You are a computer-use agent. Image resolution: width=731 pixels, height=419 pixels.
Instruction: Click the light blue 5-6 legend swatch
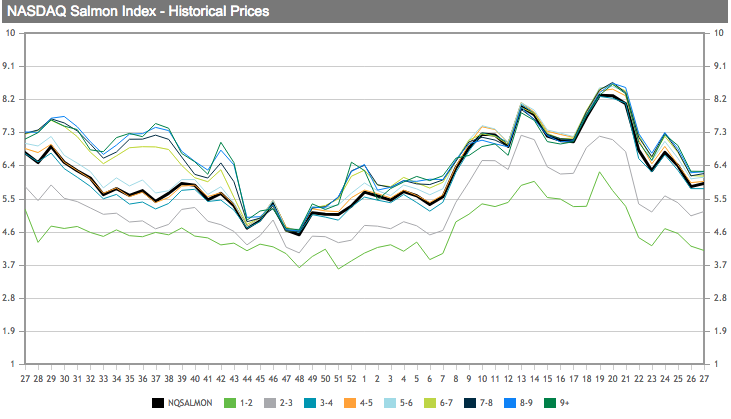390,403
